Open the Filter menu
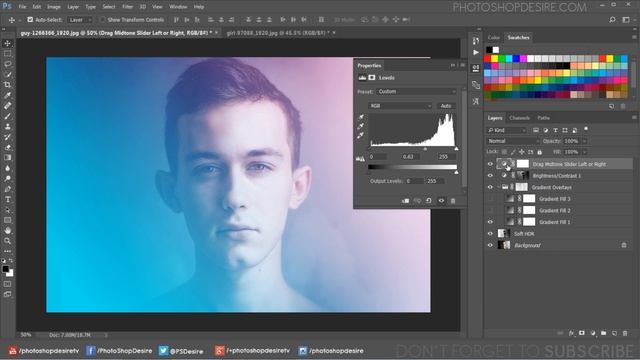 127,7
